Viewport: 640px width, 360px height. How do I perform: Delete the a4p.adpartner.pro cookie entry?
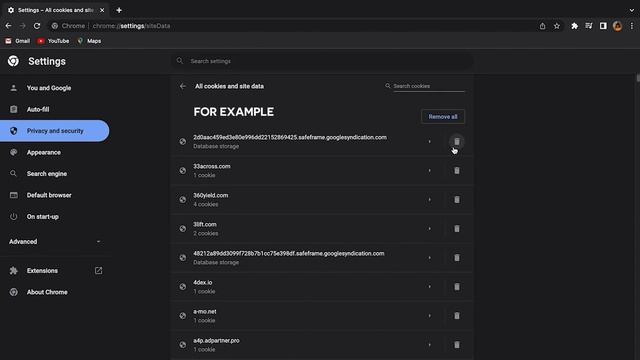pyautogui.click(x=457, y=344)
